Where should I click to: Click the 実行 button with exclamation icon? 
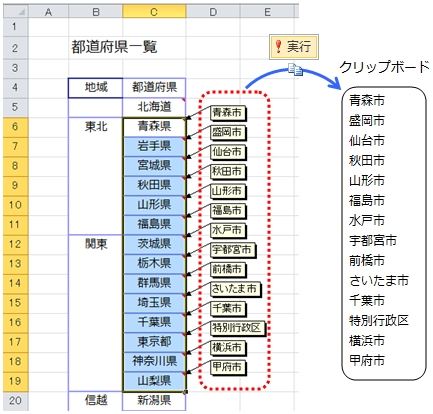[x=293, y=47]
